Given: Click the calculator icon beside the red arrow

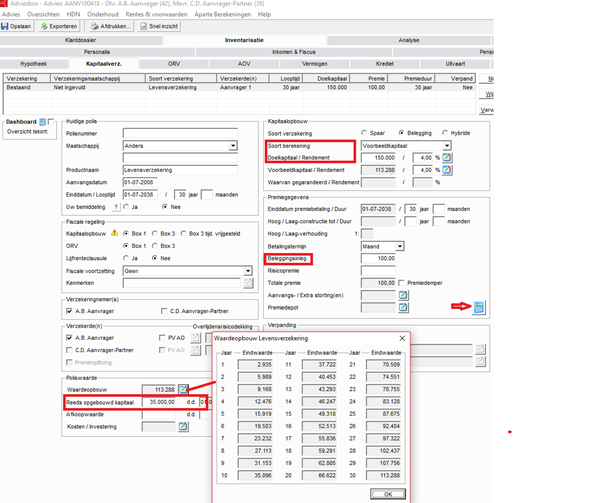Looking at the screenshot, I should 479,307.
